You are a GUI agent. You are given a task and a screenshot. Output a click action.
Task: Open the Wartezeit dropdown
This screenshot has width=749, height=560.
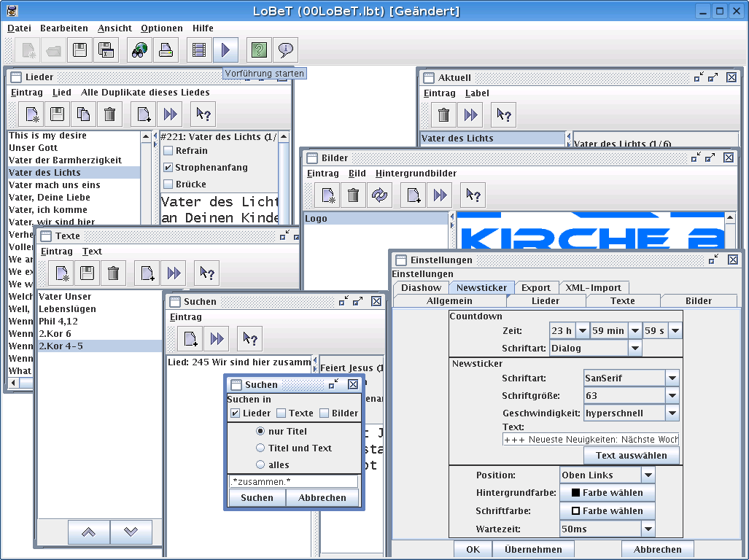[648, 529]
